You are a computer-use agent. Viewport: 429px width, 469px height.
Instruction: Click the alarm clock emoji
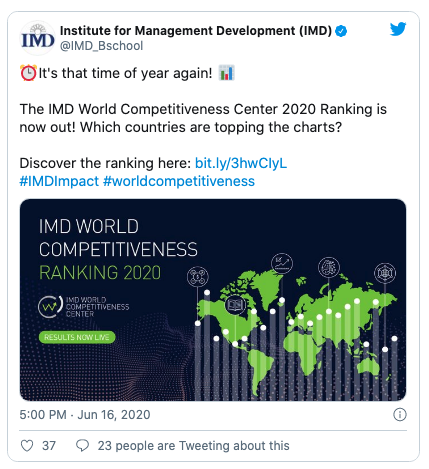(28, 73)
